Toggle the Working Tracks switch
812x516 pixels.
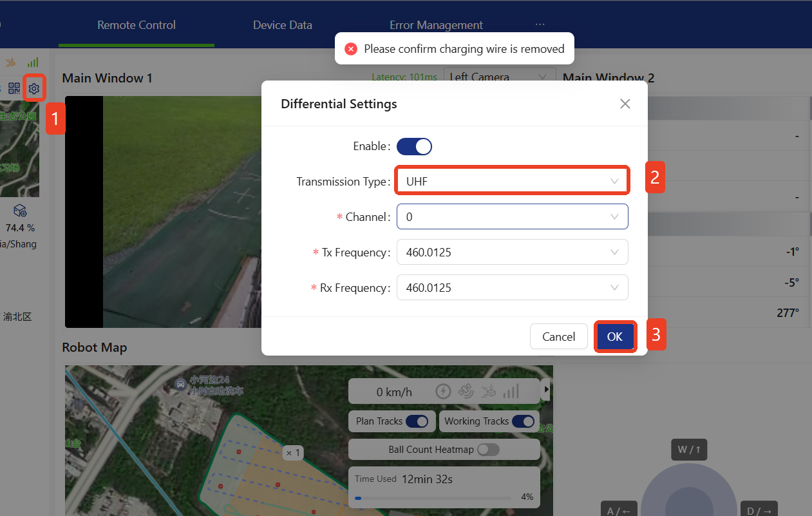(x=523, y=421)
